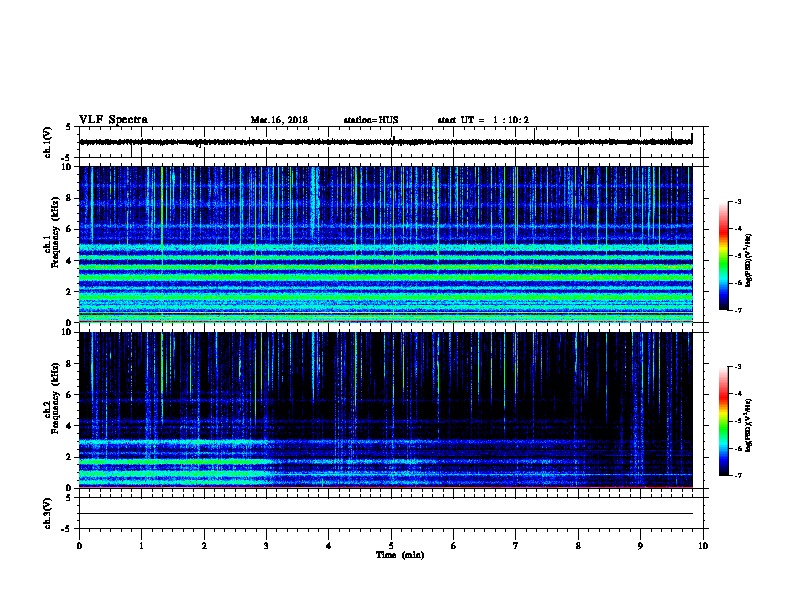Click time axis tick label "2"
The image size is (792, 612).
coord(204,546)
